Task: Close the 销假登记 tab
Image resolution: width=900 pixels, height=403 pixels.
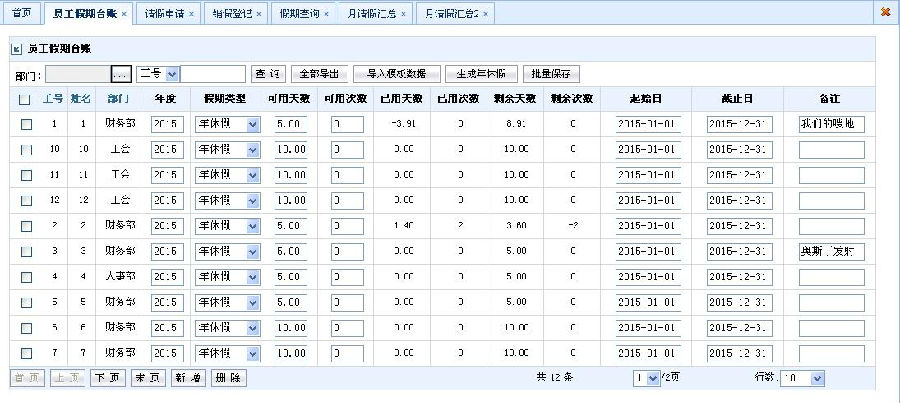Action: pos(258,14)
